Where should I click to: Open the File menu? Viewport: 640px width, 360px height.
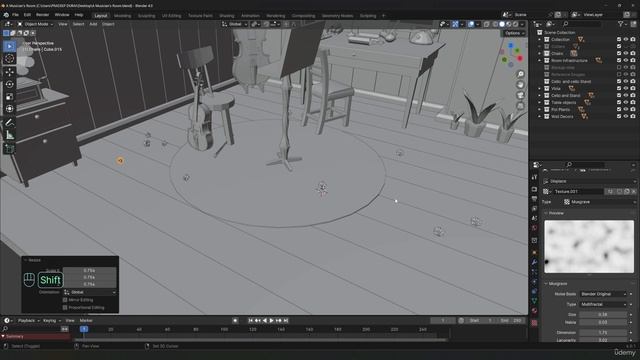[16, 15]
